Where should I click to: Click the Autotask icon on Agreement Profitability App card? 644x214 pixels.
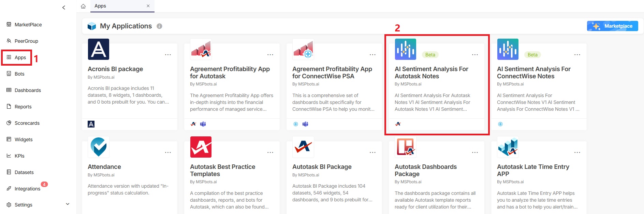193,124
